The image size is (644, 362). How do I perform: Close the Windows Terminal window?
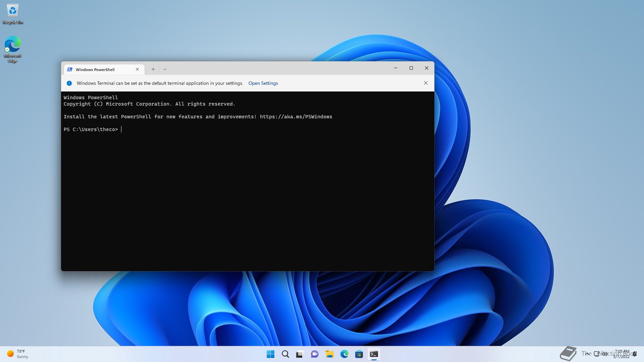click(x=427, y=68)
